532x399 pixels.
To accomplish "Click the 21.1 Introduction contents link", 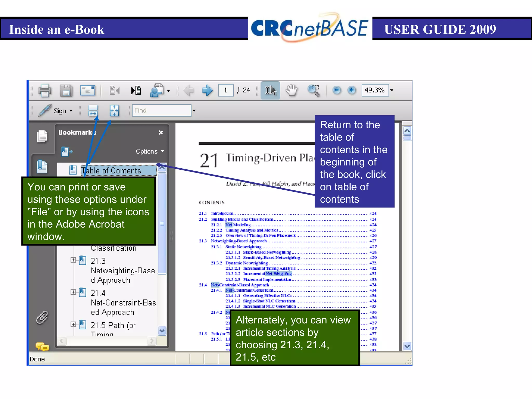I will 222,214.
